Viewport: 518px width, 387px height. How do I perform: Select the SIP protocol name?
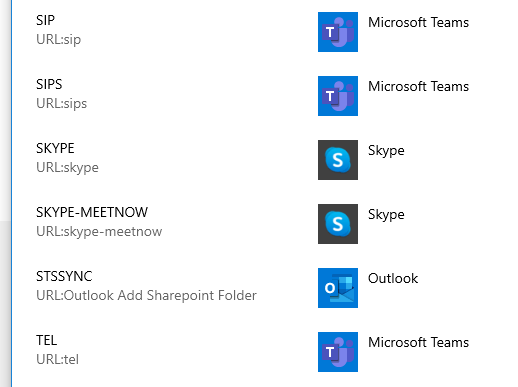click(45, 20)
